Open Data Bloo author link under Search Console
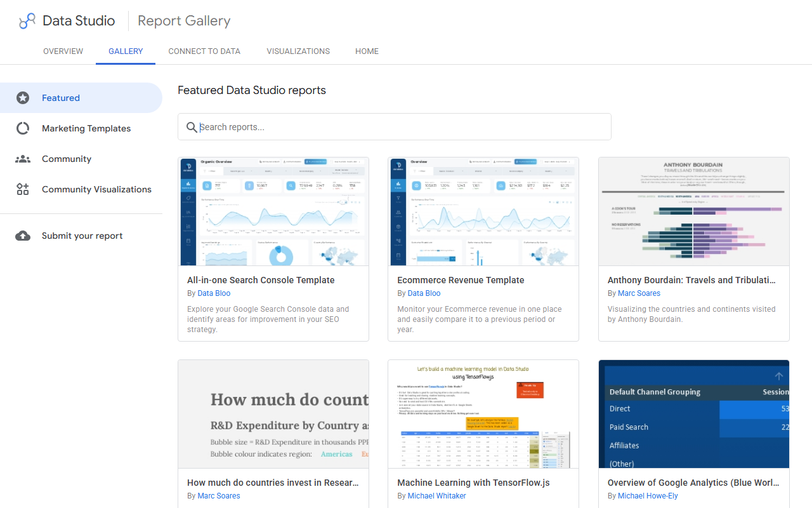Screen dimensions: 812x508 click(214, 293)
